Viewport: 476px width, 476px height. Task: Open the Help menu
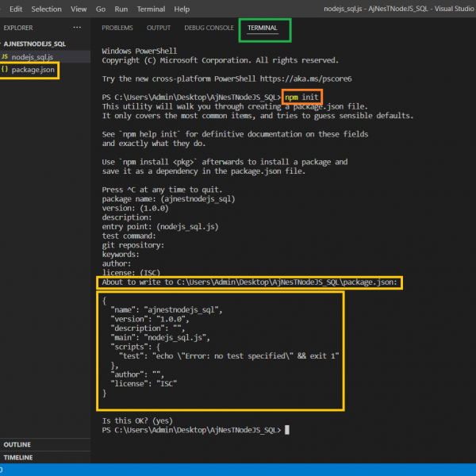point(182,9)
